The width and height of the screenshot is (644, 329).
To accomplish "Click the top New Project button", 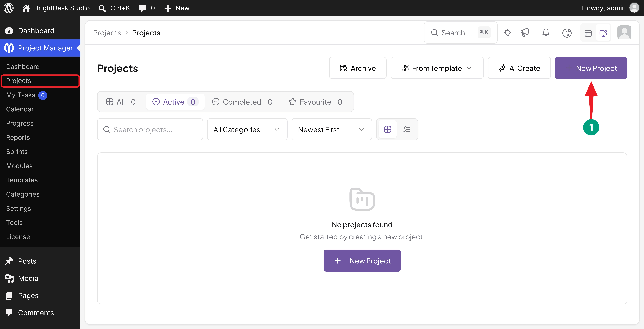I will point(591,68).
